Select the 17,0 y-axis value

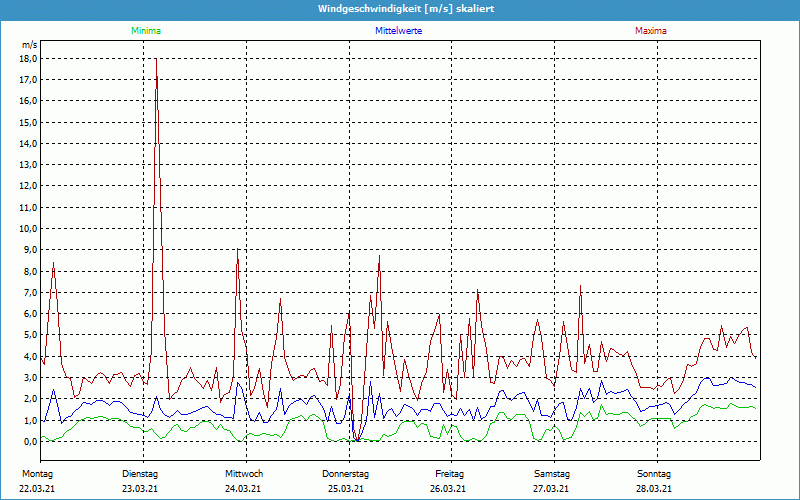click(29, 80)
